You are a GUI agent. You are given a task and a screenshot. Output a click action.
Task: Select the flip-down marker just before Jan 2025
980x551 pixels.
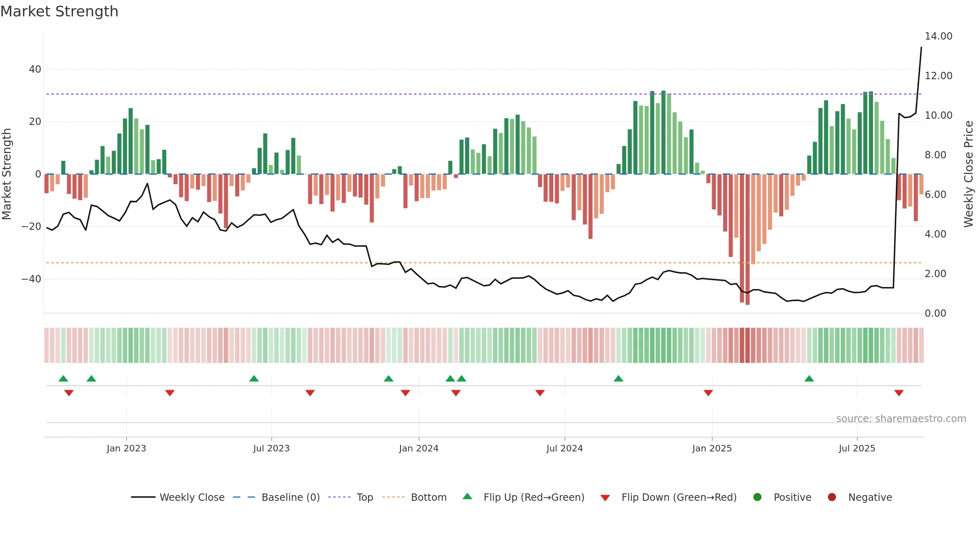pos(708,393)
